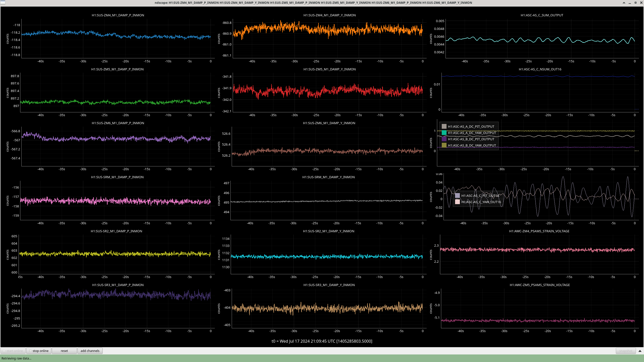Click plot title H1:SUS-ZM6_M1_DAMP_Y_INMON

coord(329,123)
